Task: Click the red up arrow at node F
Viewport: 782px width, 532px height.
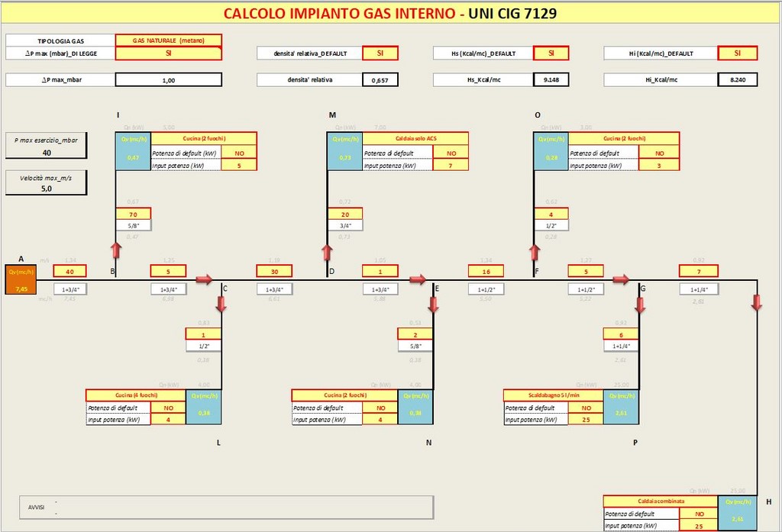Action: pos(534,251)
